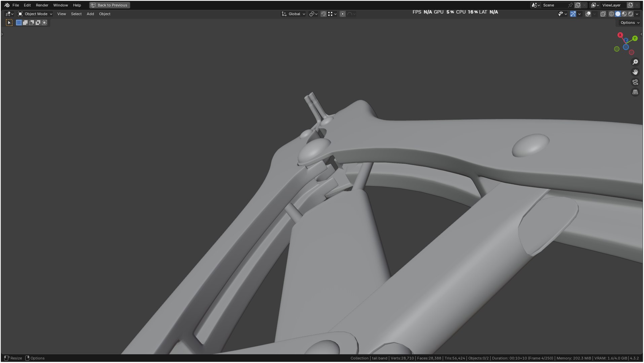Screen dimensions: 644x363
Task: Toggle show overlays button
Action: tap(588, 14)
